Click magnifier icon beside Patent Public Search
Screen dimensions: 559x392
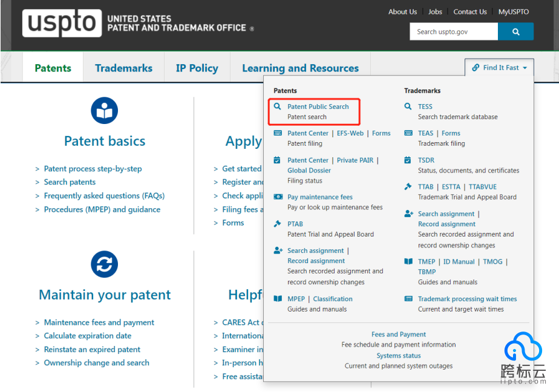coord(277,106)
